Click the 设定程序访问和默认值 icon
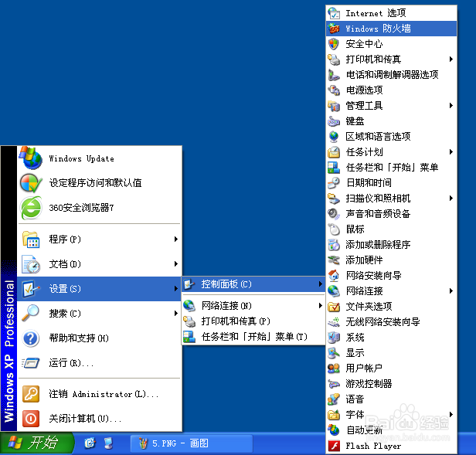The height and width of the screenshot is (455, 476). click(x=30, y=183)
